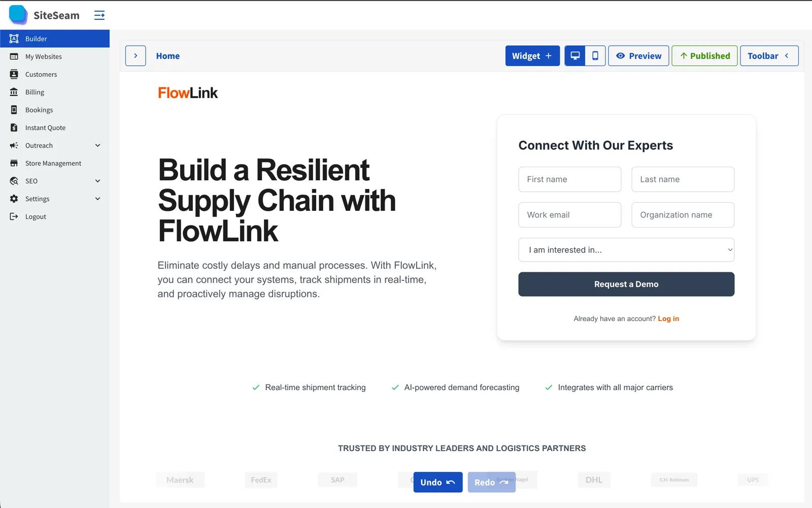
Task: Click the Customers contact icon
Action: click(14, 74)
